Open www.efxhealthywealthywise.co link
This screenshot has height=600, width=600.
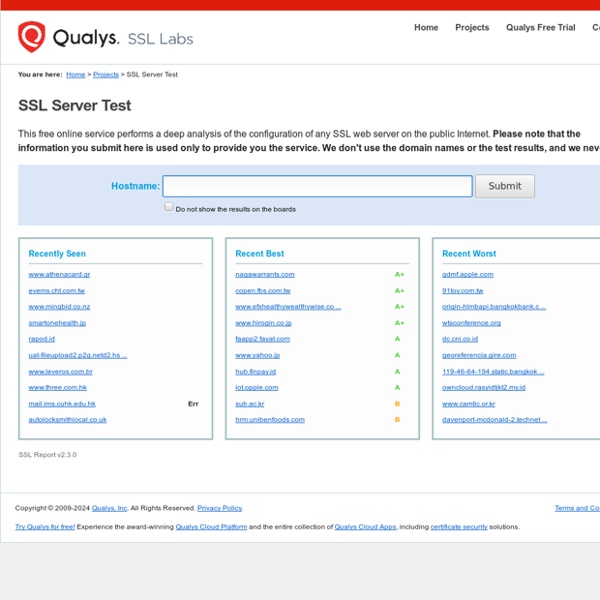(x=288, y=307)
